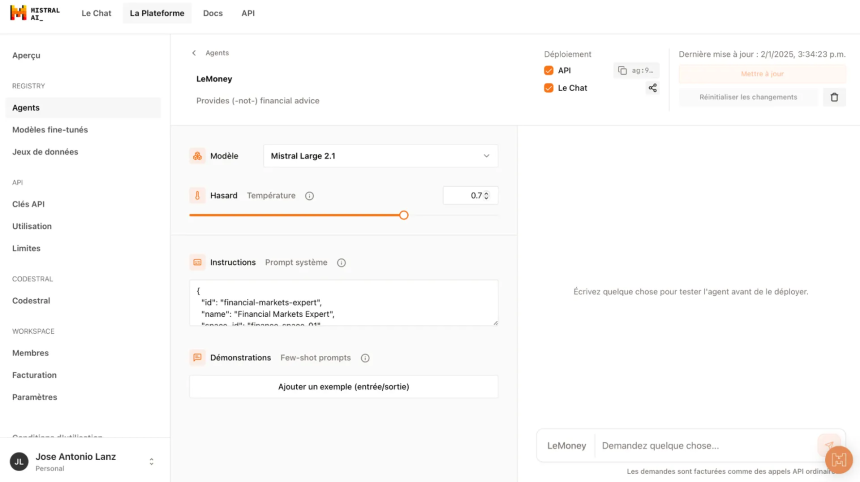The width and height of the screenshot is (860, 482).
Task: Open Clés API in the sidebar
Action: coord(29,204)
